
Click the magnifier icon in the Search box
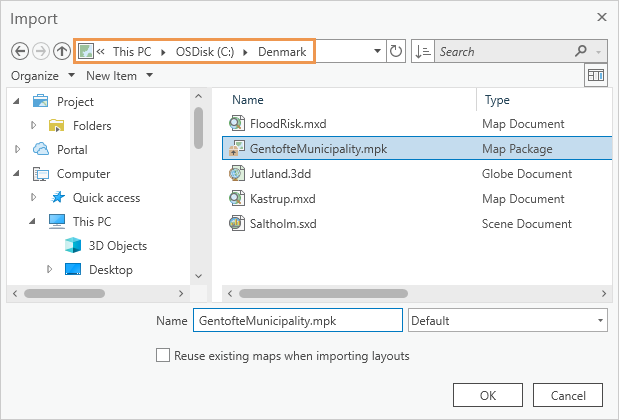[581, 51]
